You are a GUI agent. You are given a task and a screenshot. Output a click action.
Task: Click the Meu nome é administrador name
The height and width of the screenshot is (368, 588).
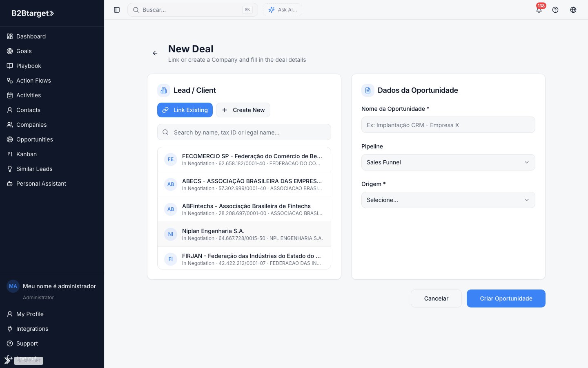point(59,286)
